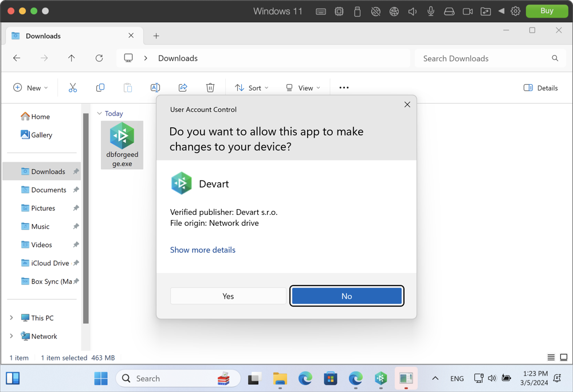Expand the Network tree node
The image size is (573, 392).
click(11, 336)
